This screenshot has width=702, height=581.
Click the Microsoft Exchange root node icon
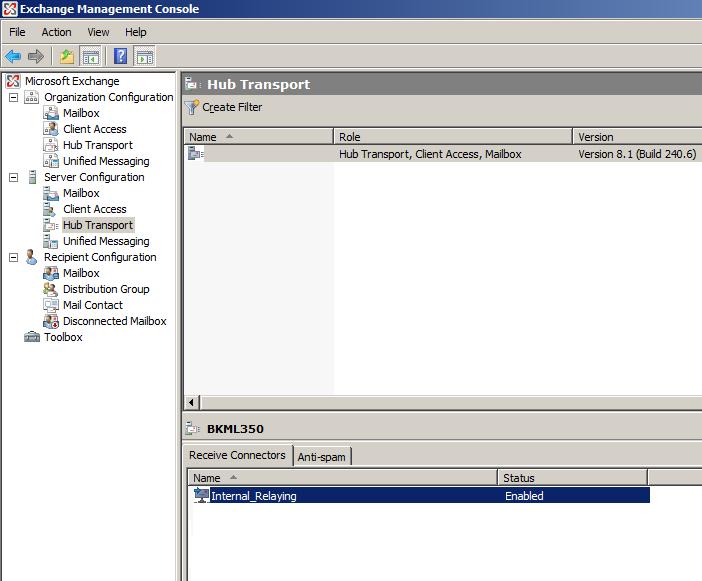point(13,81)
